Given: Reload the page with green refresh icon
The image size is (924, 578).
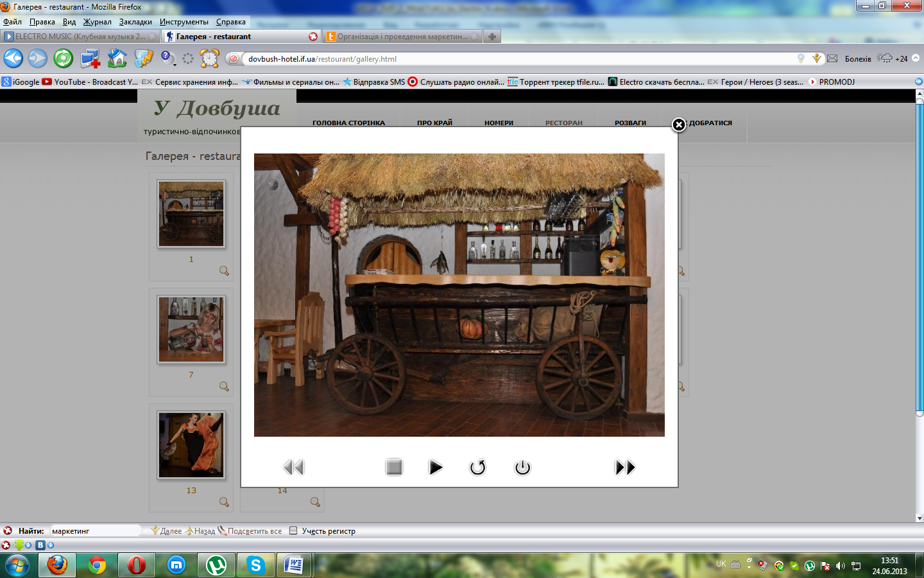Looking at the screenshot, I should 64,58.
